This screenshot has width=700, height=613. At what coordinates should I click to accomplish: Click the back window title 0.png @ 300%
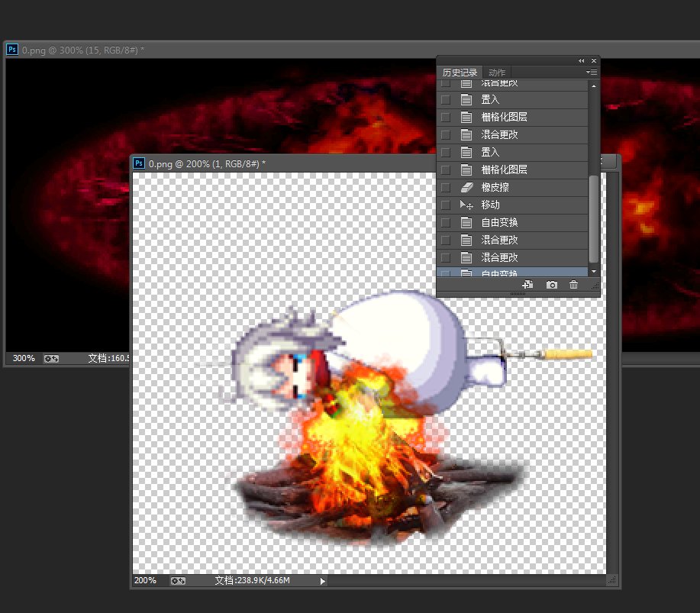(83, 50)
